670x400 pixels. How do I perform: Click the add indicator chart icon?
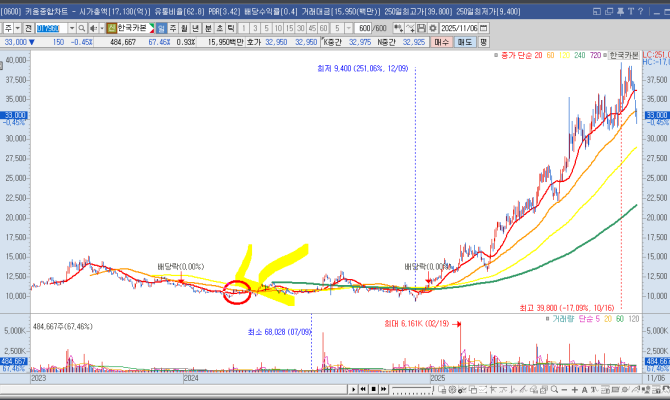(x=398, y=28)
